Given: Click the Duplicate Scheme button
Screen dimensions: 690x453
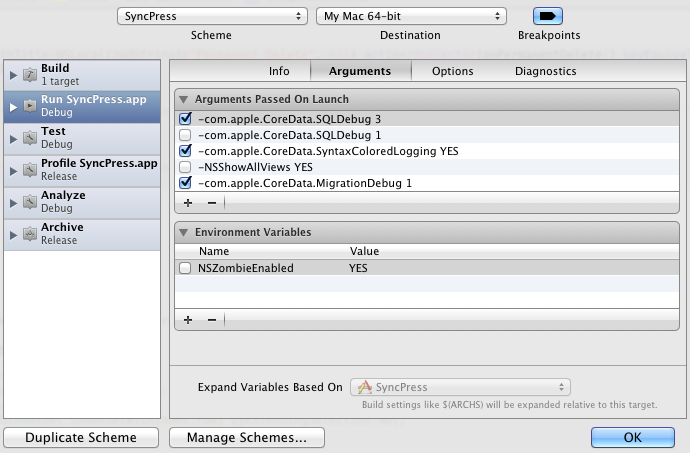Looking at the screenshot, I should pos(81,437).
